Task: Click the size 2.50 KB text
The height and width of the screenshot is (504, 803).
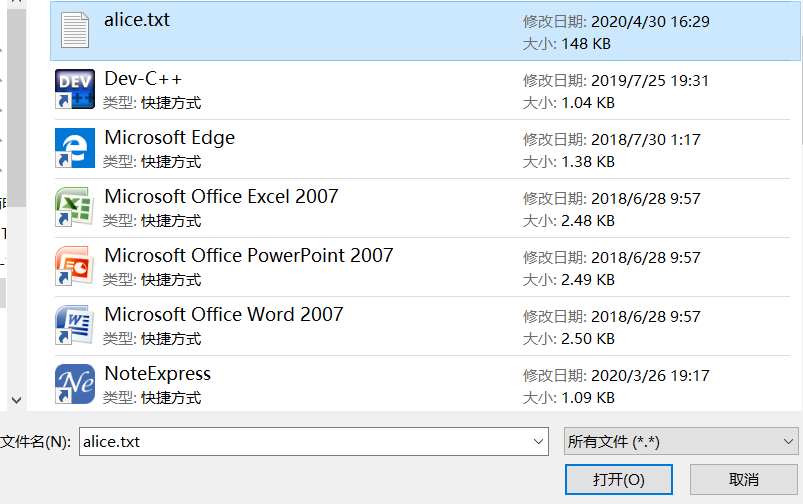Action: [588, 338]
